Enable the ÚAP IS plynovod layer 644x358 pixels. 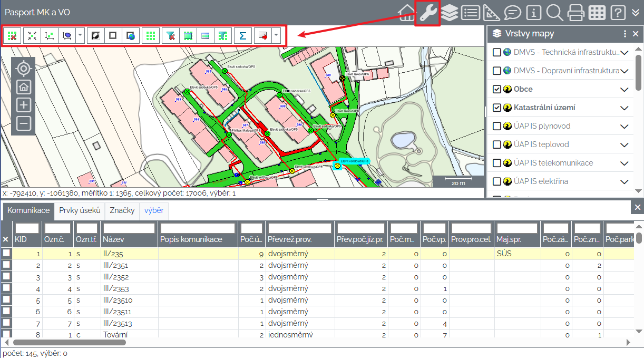496,126
